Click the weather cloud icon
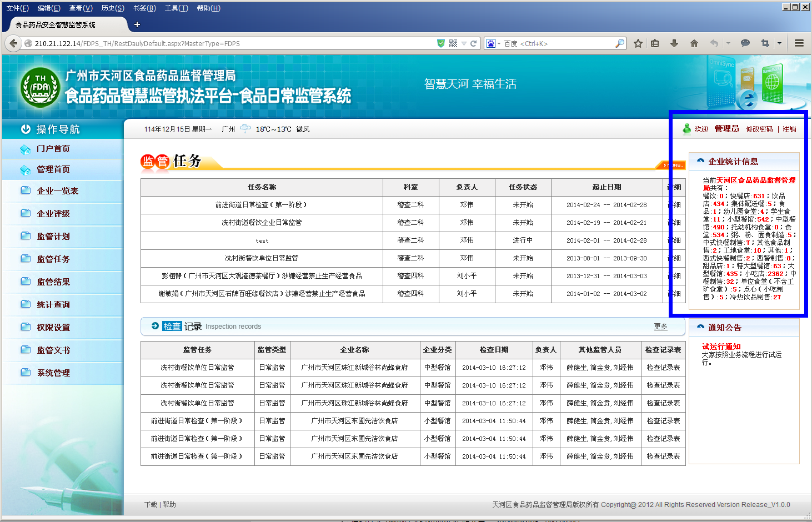The image size is (812, 522). (245, 129)
